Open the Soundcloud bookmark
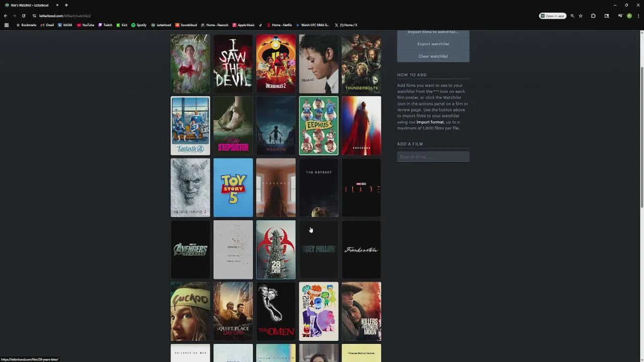This screenshot has height=362, width=644. [186, 25]
